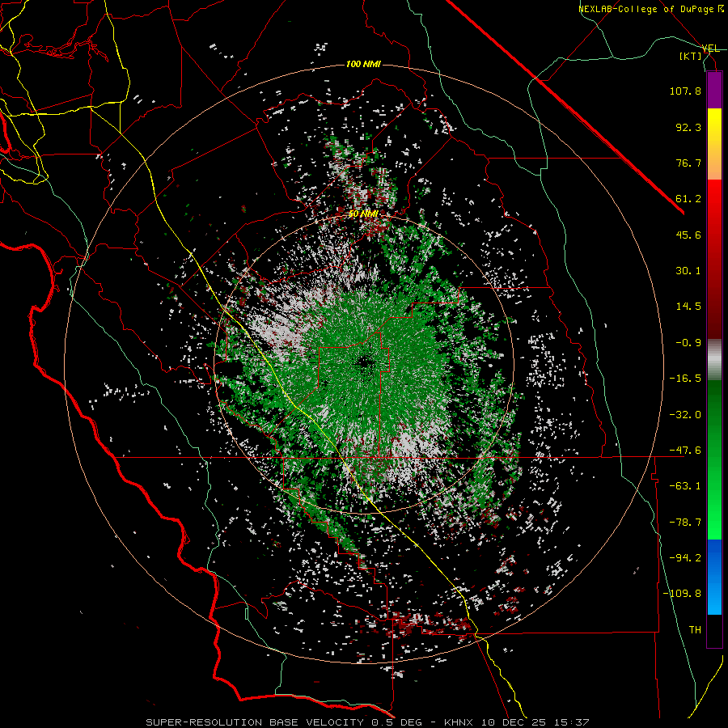Select the 14.5 velocity scale label
The image size is (728, 728).
tap(688, 307)
